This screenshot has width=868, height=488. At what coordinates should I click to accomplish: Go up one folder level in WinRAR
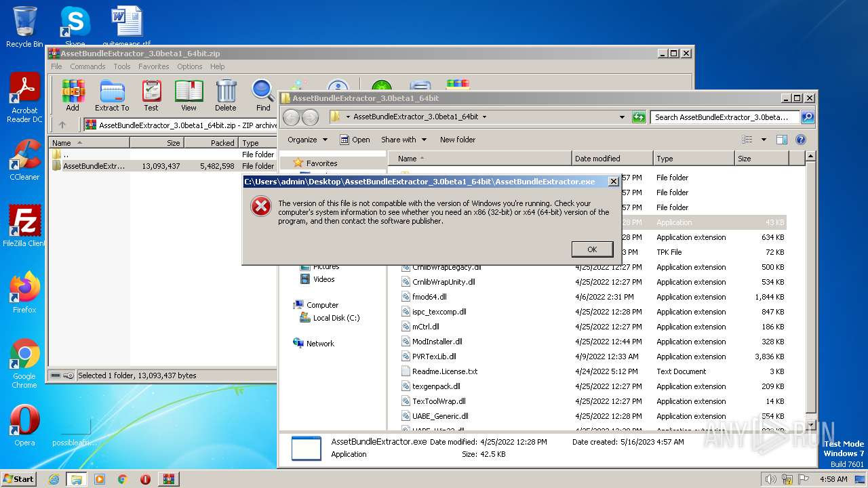[62, 125]
